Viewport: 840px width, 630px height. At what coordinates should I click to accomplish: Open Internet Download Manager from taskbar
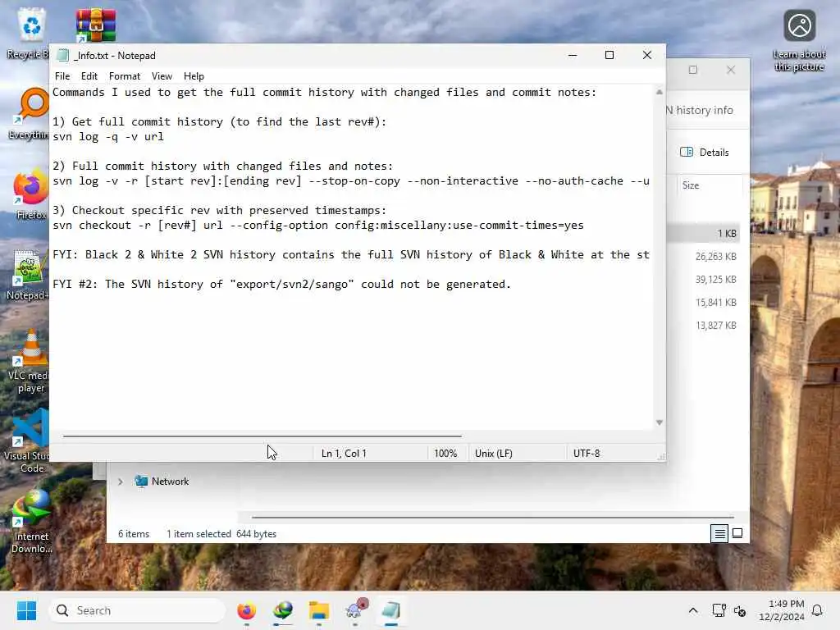[x=283, y=610]
